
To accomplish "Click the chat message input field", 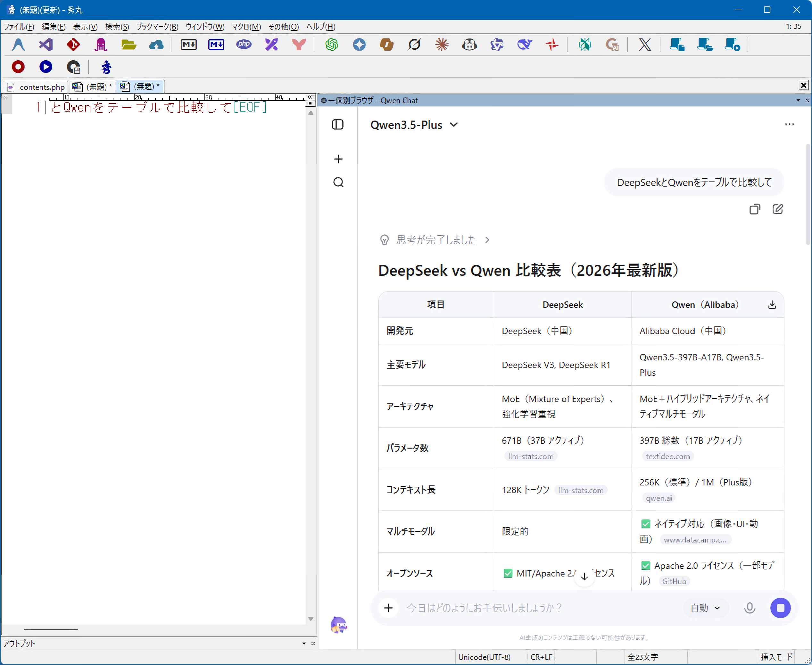I will point(536,608).
